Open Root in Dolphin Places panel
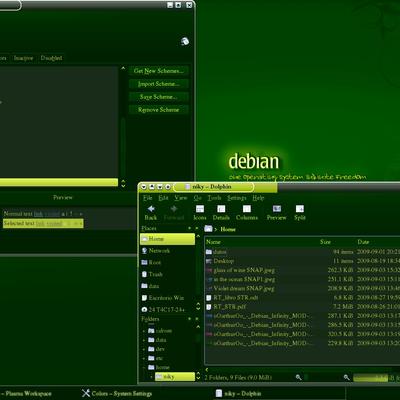This screenshot has width=400, height=400. [x=167, y=262]
